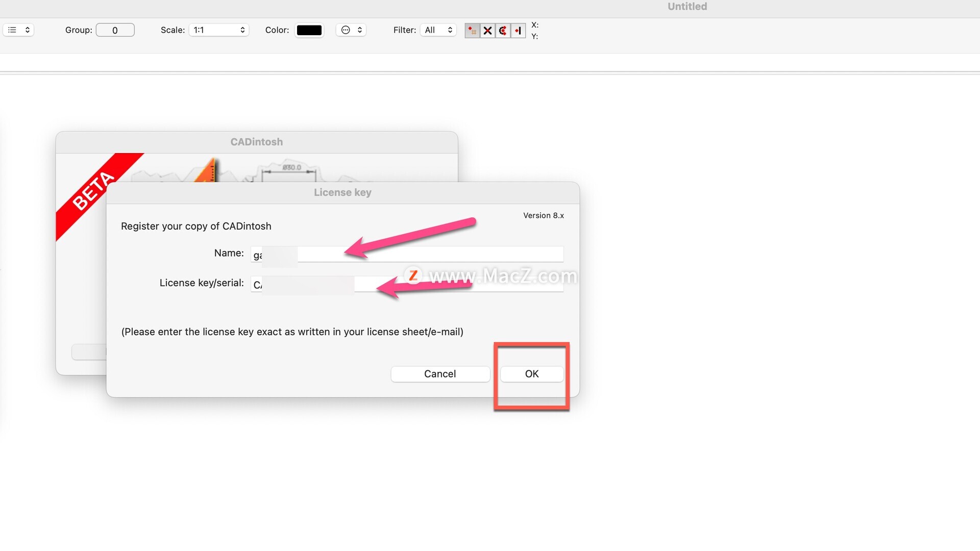Confirm registration with the OK button
This screenshot has height=551, width=980.
coord(532,374)
